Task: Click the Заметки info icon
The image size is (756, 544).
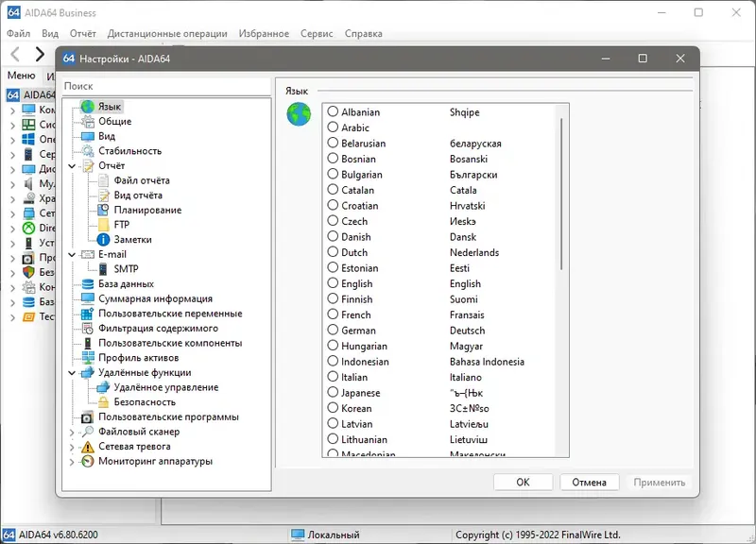Action: coord(103,240)
